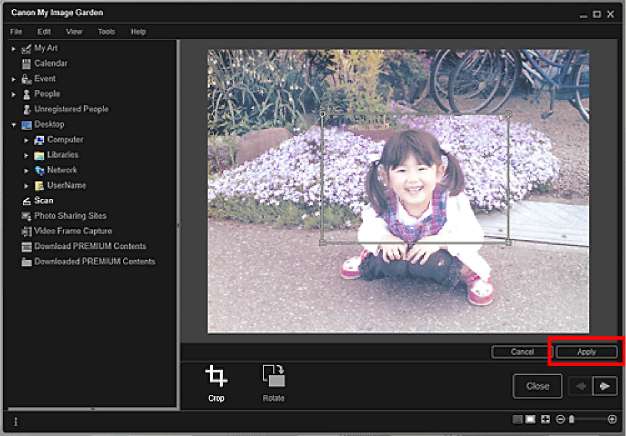This screenshot has height=436, width=626.
Task: Click the zoom out minus icon
Action: tap(560, 419)
